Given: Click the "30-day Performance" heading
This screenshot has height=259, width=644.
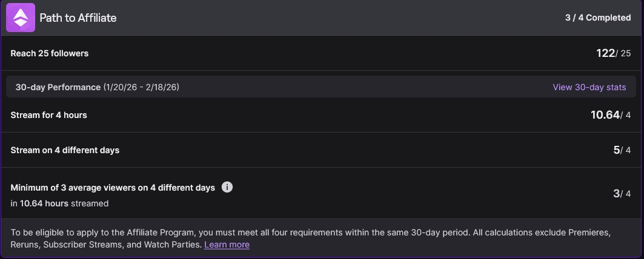Looking at the screenshot, I should tap(58, 87).
